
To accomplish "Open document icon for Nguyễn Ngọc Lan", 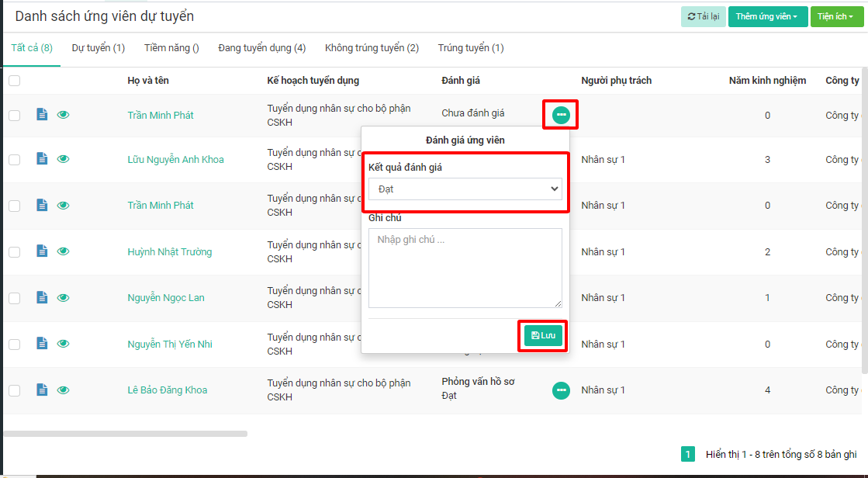I will (x=42, y=298).
